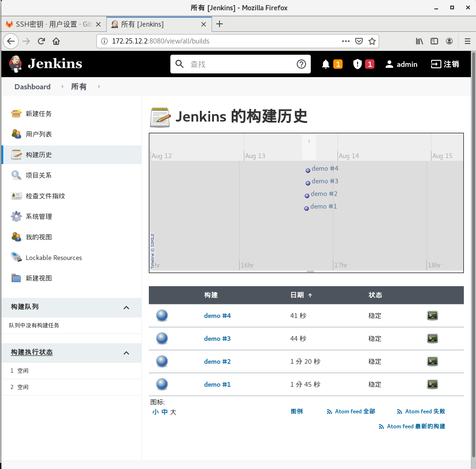Close the 所有 [Jenkins] tab

(204, 24)
